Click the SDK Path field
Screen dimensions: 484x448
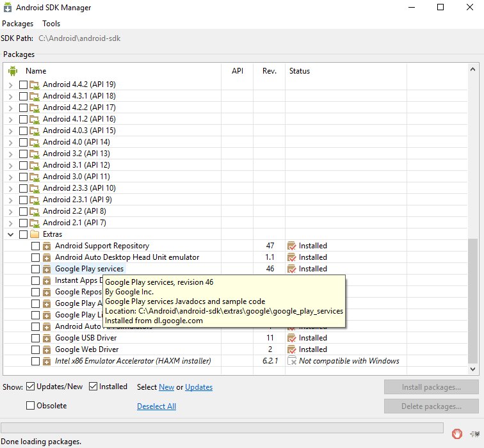pos(79,38)
